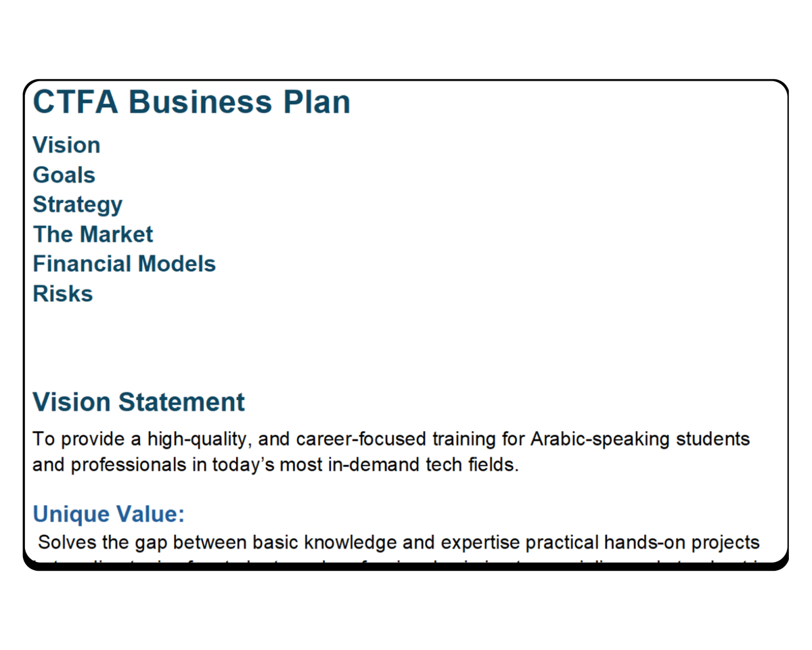
Task: Open the Financial Models contents link
Action: pos(124,264)
